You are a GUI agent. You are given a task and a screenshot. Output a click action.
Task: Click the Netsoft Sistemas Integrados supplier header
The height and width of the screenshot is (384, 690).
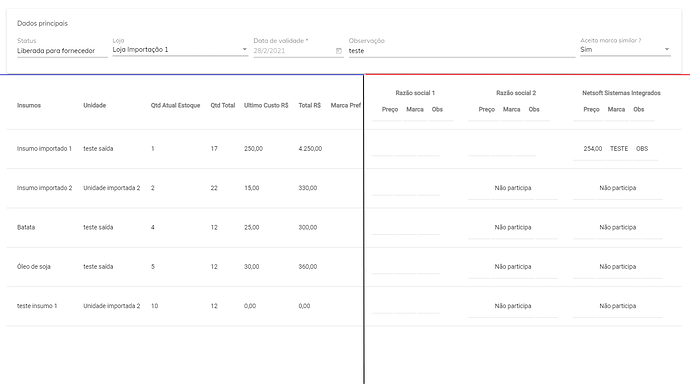click(x=621, y=93)
